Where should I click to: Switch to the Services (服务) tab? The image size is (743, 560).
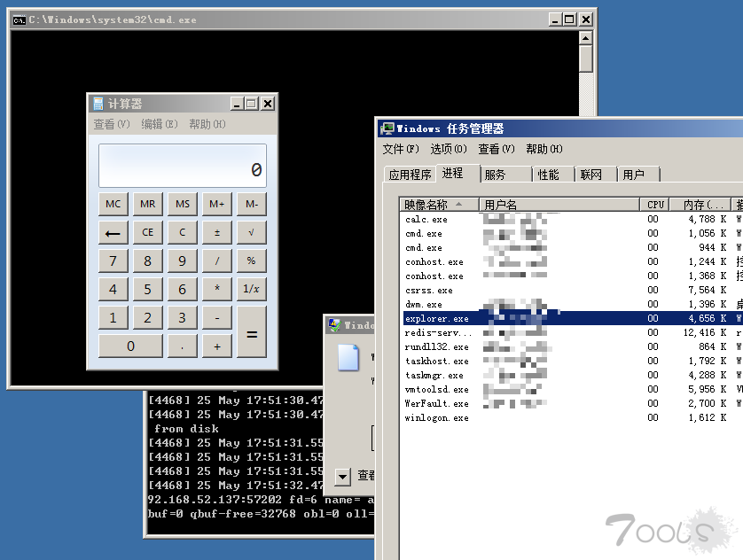click(506, 175)
